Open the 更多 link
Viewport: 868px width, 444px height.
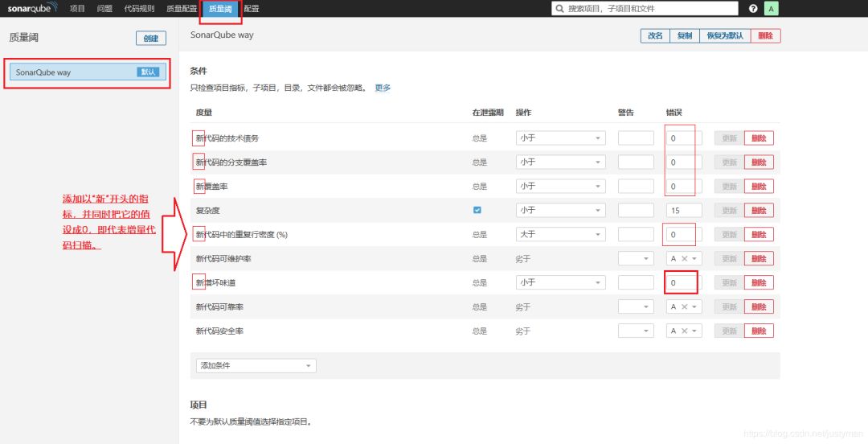(x=383, y=88)
